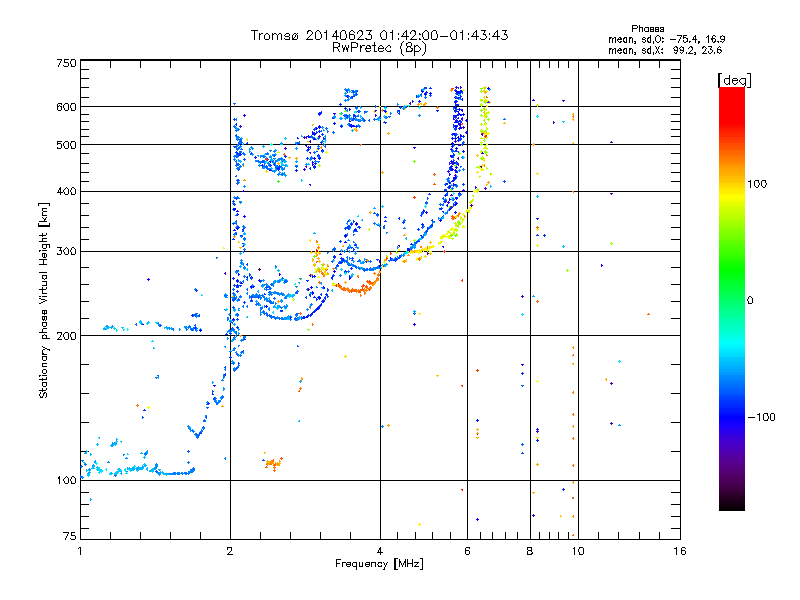Select the 'RwPretec (8p)' subtitle text
The height and width of the screenshot is (600, 800).
tap(380, 48)
